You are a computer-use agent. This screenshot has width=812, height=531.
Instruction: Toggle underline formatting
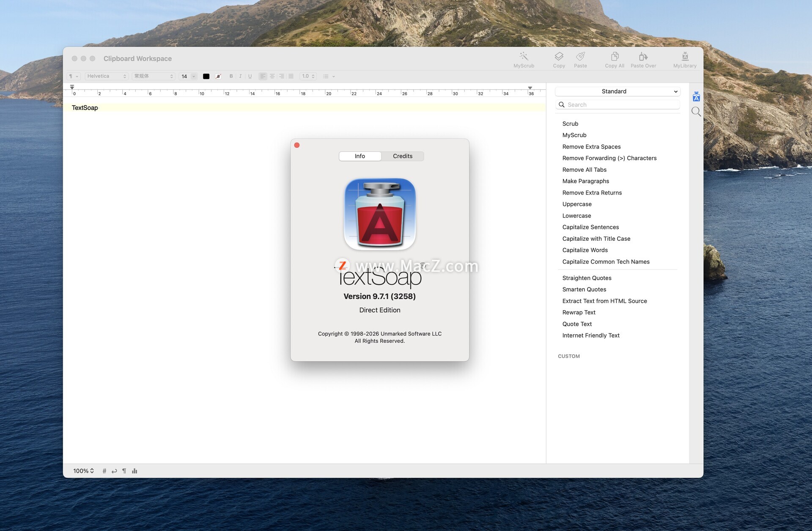[250, 76]
